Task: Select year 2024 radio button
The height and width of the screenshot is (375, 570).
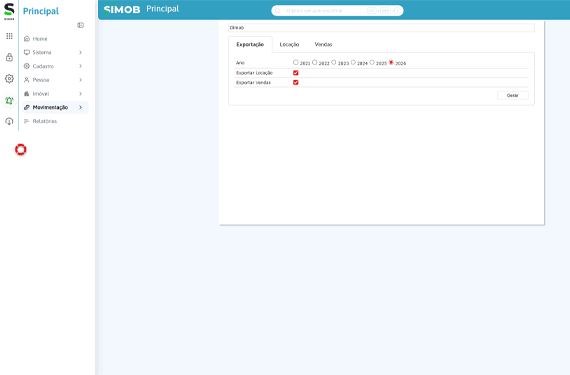Action: (353, 62)
